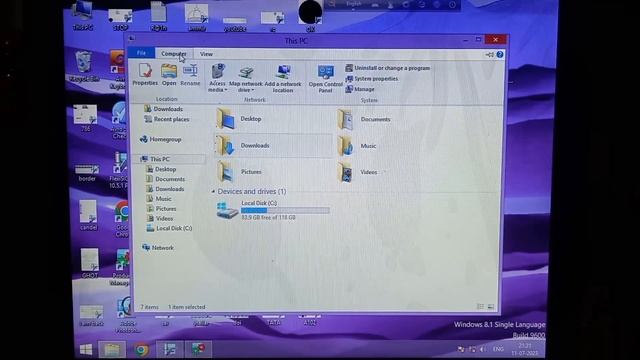Screen dimensions: 640x360
Task: Select the Music folder in the main pane
Action: pos(356,146)
